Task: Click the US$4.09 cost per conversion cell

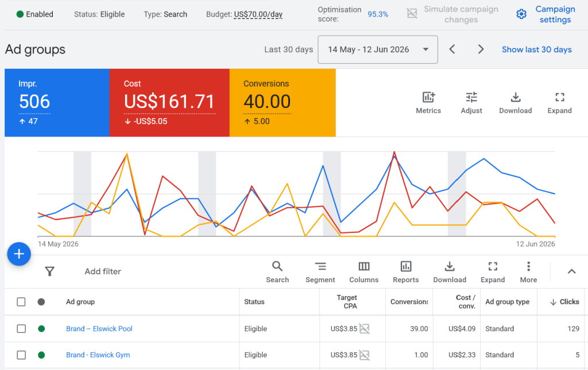Action: pyautogui.click(x=462, y=329)
